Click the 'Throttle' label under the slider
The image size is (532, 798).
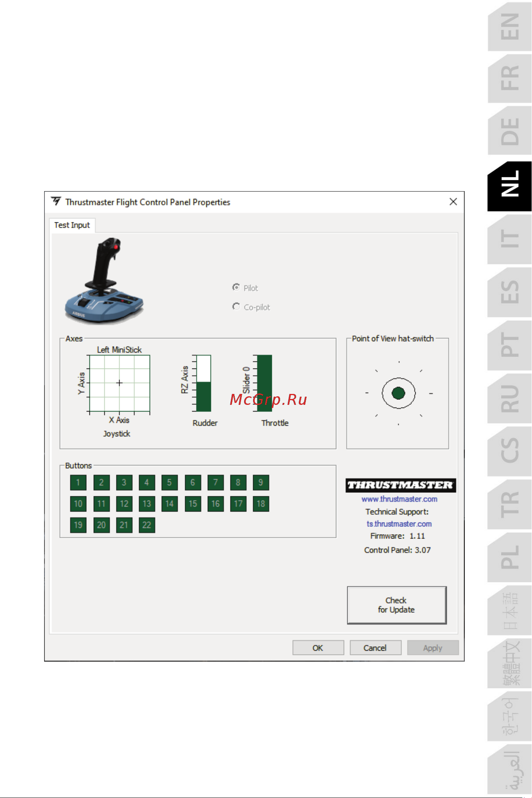(275, 423)
